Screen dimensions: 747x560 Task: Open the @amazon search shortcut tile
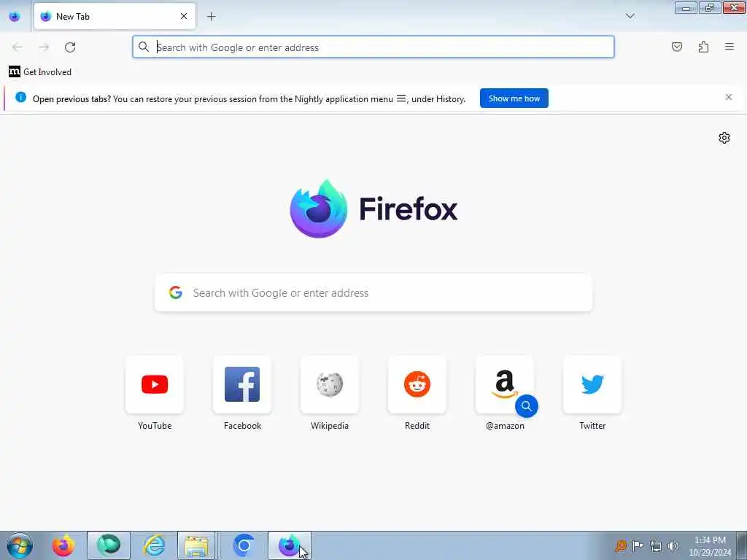tap(505, 384)
